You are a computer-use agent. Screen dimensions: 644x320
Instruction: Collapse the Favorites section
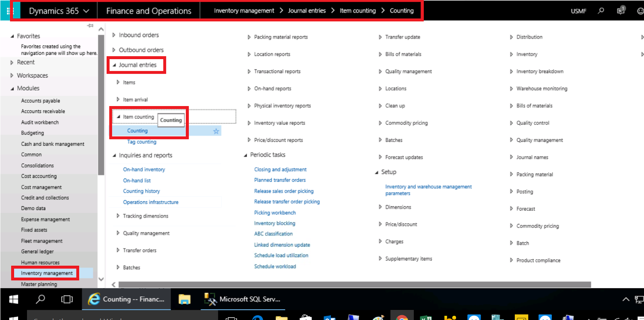pyautogui.click(x=12, y=36)
